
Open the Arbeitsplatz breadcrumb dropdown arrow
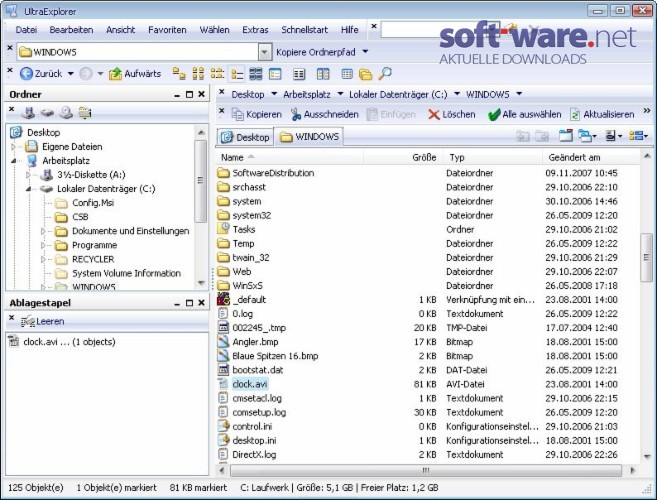coord(340,94)
